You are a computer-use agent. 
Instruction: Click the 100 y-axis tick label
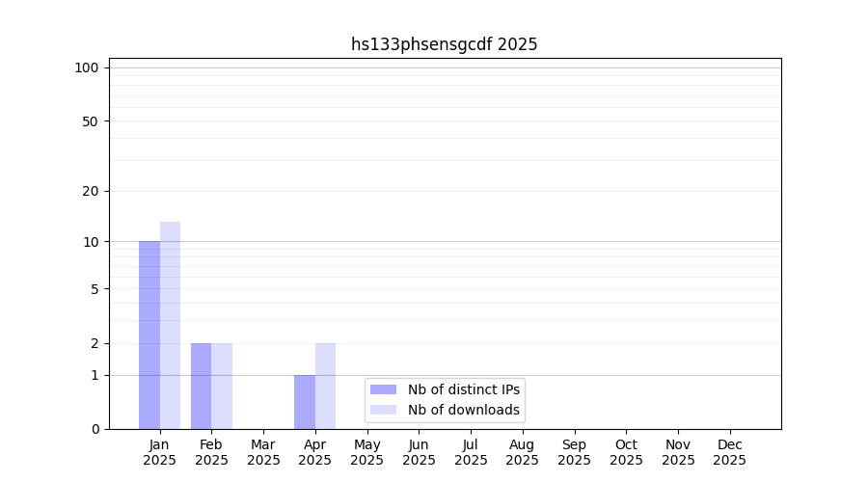point(87,67)
